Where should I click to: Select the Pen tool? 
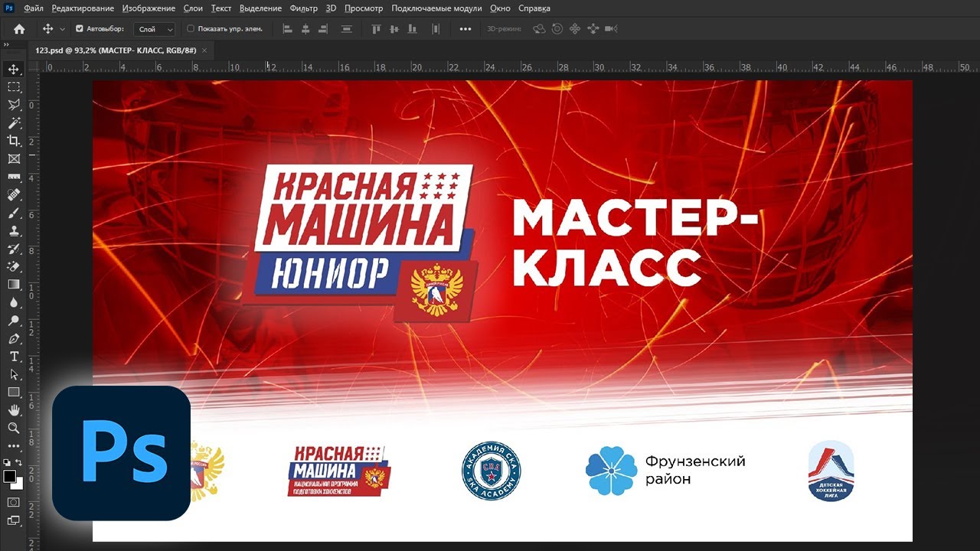[14, 339]
